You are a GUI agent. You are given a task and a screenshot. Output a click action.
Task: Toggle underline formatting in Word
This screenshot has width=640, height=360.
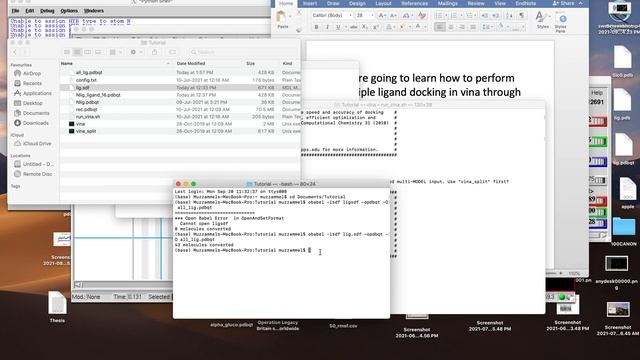pos(338,27)
